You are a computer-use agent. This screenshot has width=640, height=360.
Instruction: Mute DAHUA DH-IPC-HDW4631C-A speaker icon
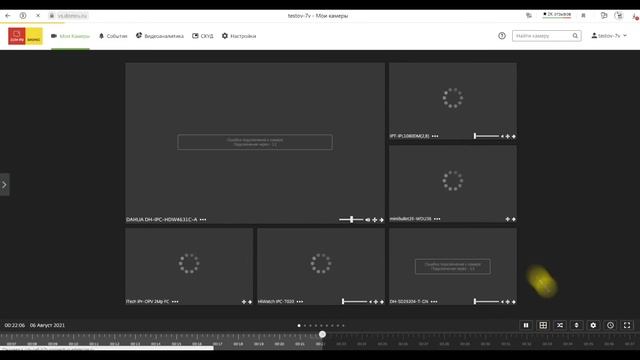368,220
